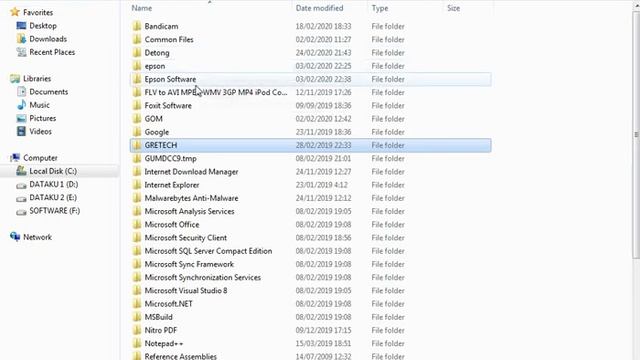640x360 pixels.
Task: Click the vertical scrollbar thumb of file list
Action: [636, 135]
